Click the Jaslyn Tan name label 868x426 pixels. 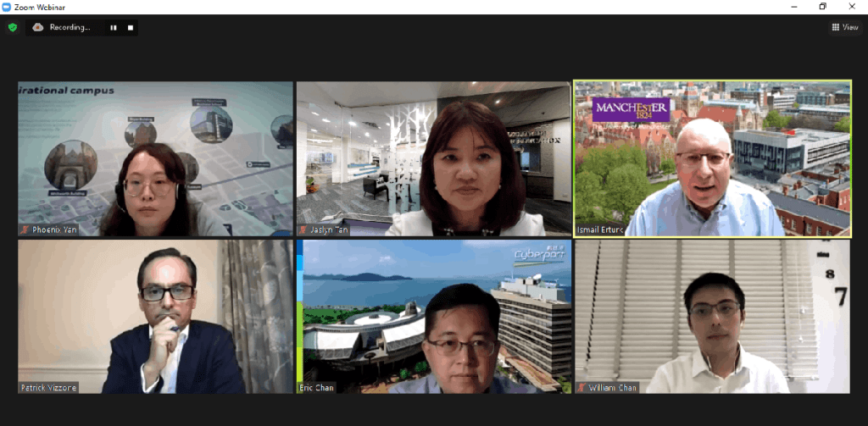[x=329, y=230]
